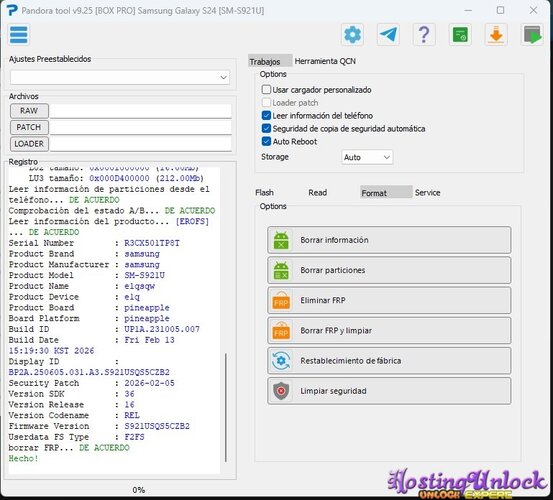Switch to the Herramienta QCN tab
Viewport: 553px width, 500px height.
[x=325, y=61]
